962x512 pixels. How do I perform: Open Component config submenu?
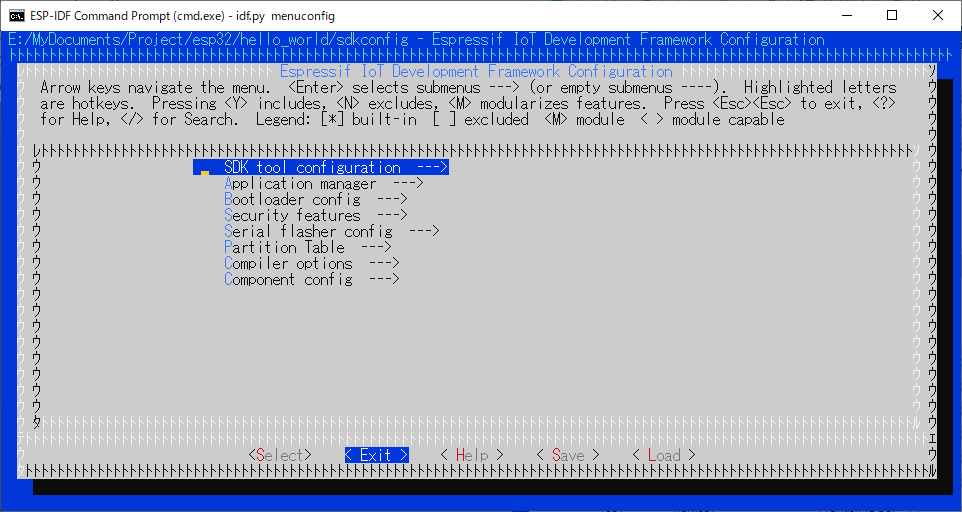pyautogui.click(x=312, y=279)
